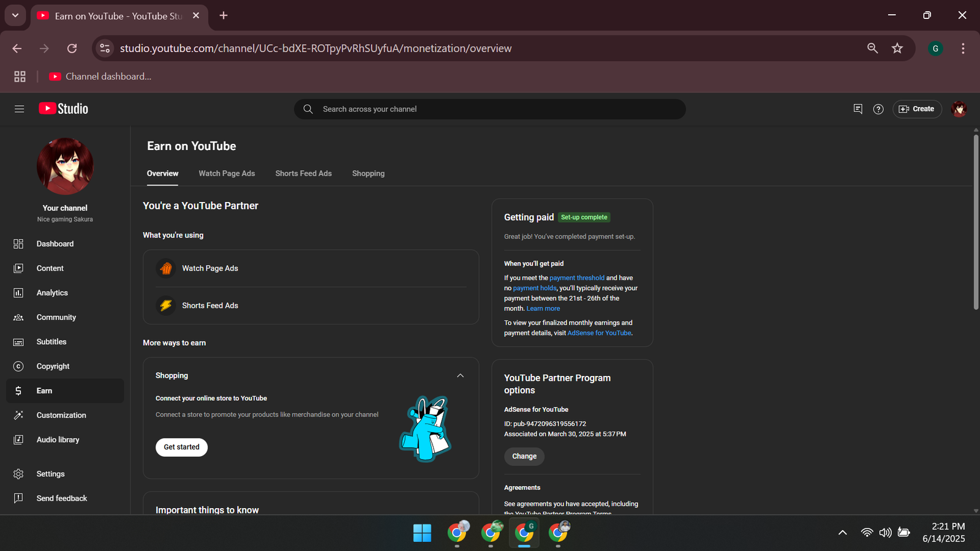Open the payment holds link
Screen dimensions: 980x551
535,288
